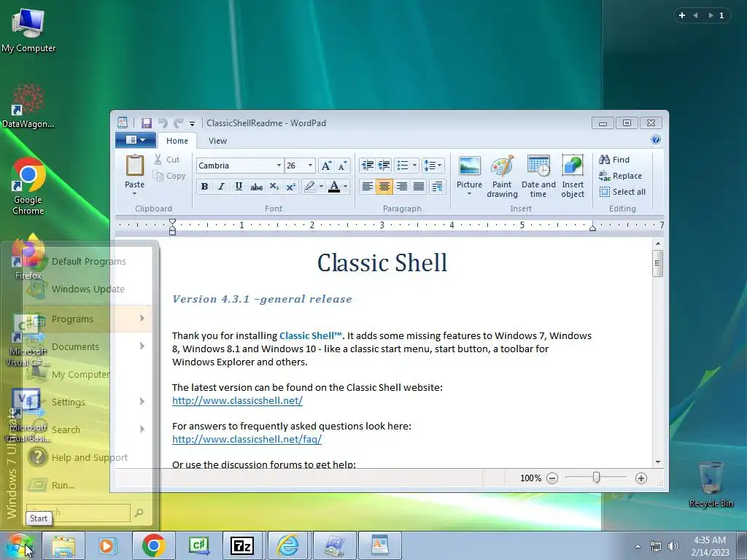Toggle Underline formatting
This screenshot has height=560, width=747.
point(239,187)
